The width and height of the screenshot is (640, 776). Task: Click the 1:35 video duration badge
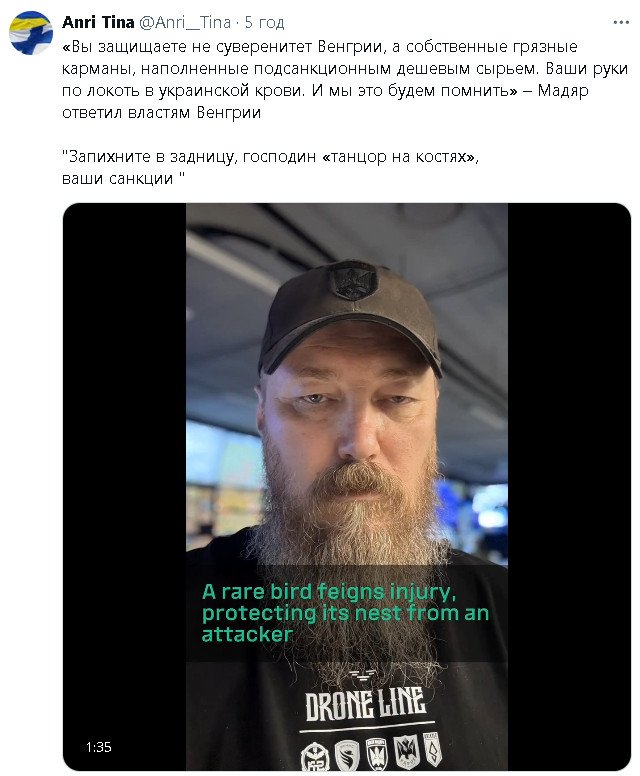click(x=98, y=747)
